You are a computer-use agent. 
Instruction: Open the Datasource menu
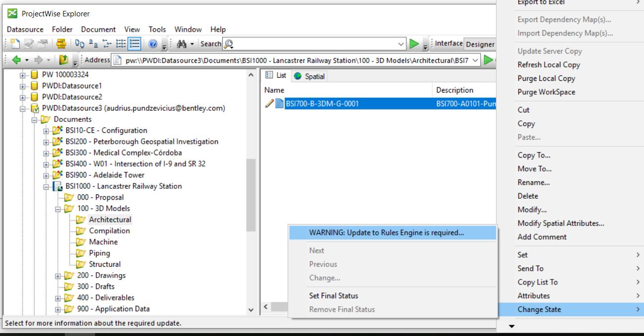[x=25, y=29]
